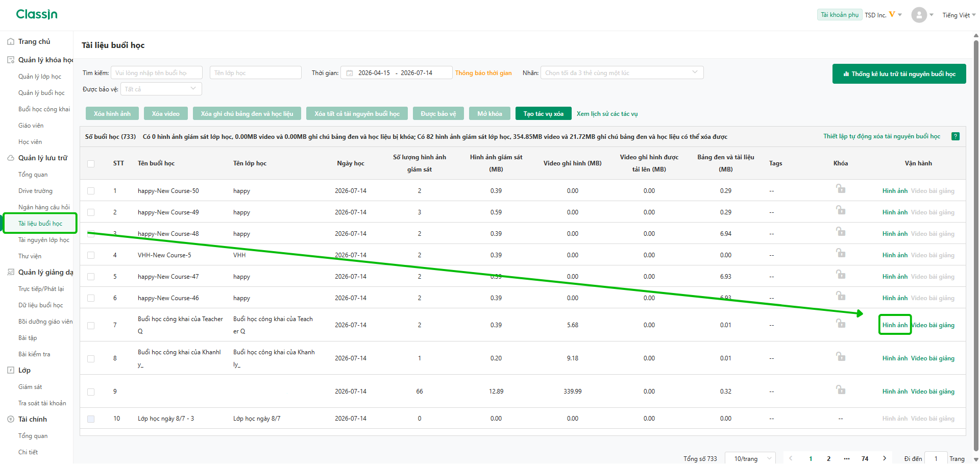Open the 10/trang page size dropdown
This screenshot has width=980, height=464.
[751, 458]
